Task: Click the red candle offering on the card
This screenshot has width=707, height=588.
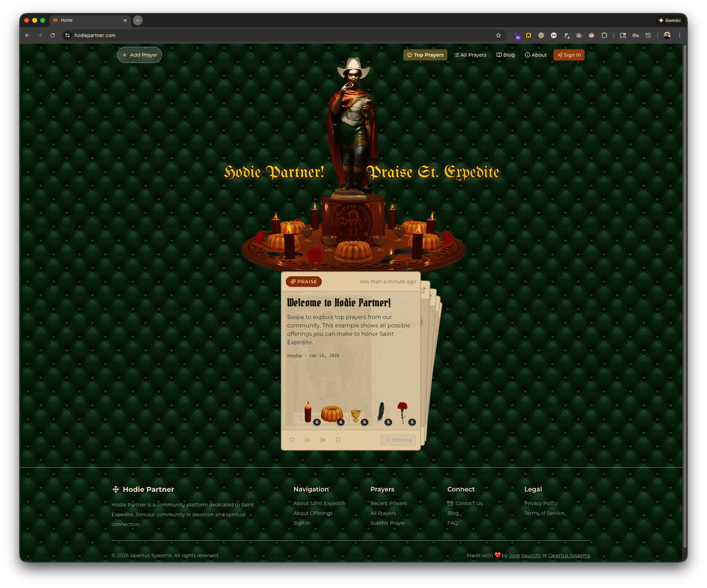Action: (308, 413)
